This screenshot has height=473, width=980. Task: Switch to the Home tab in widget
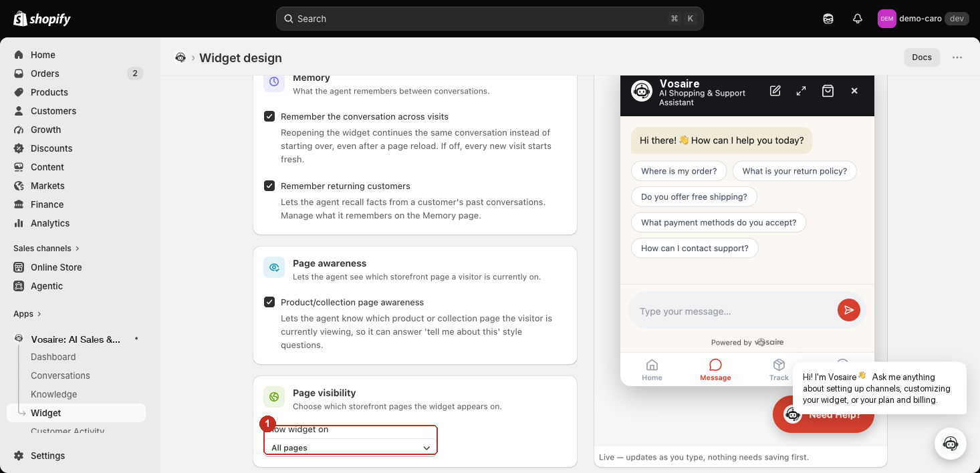(x=652, y=369)
